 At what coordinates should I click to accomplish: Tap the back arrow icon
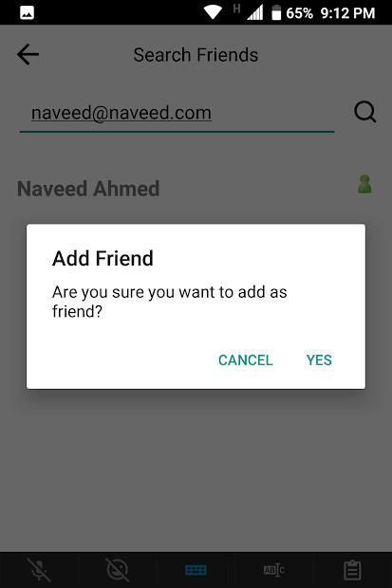click(x=28, y=54)
